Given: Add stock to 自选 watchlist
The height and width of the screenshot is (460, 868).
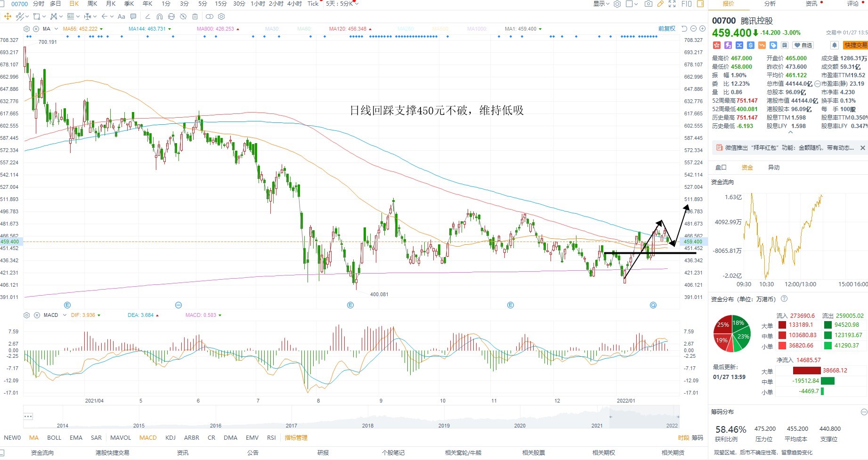Looking at the screenshot, I should click(803, 45).
